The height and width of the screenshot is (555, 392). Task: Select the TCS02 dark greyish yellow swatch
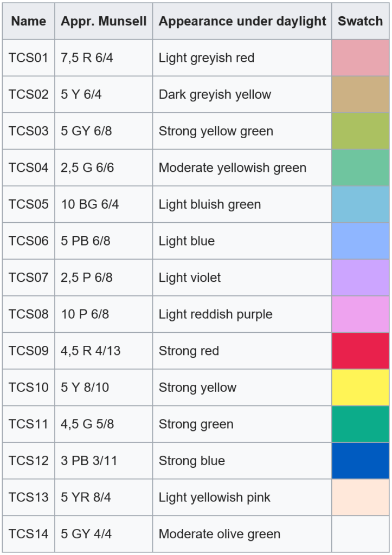(x=361, y=94)
